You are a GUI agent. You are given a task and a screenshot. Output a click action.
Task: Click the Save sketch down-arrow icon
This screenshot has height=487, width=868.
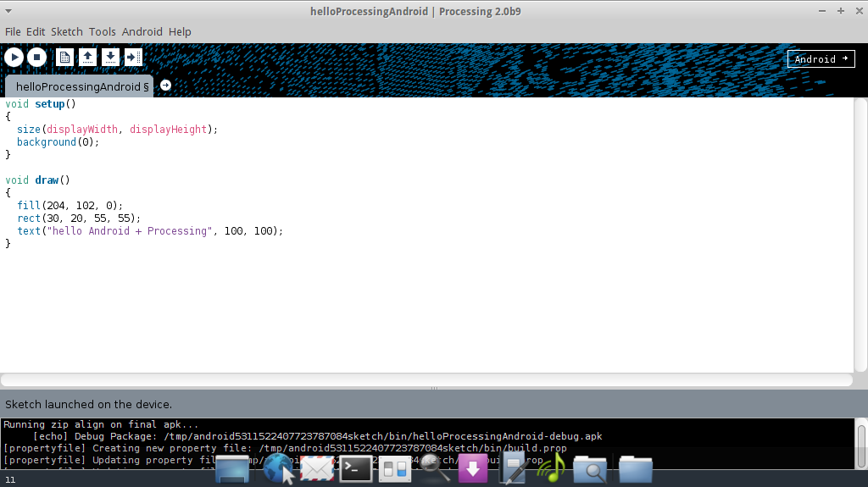click(x=110, y=58)
